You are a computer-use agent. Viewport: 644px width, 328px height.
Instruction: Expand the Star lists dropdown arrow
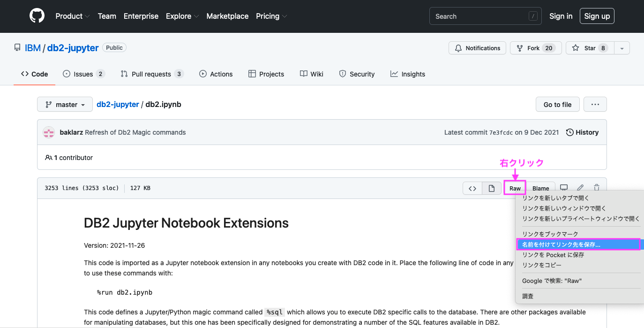coord(622,48)
